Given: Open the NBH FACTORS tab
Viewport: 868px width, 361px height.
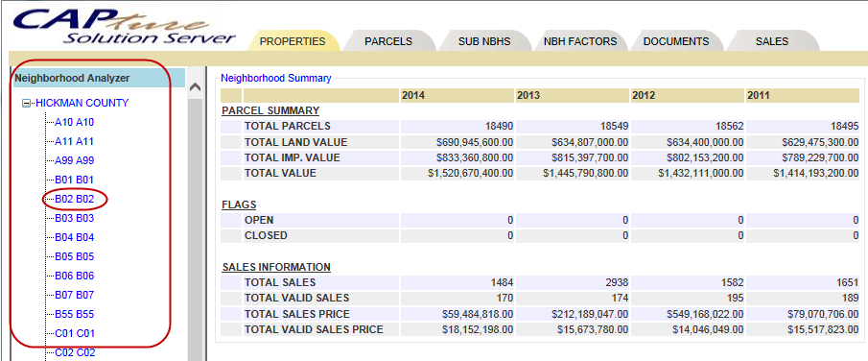Looking at the screenshot, I should click(x=579, y=41).
